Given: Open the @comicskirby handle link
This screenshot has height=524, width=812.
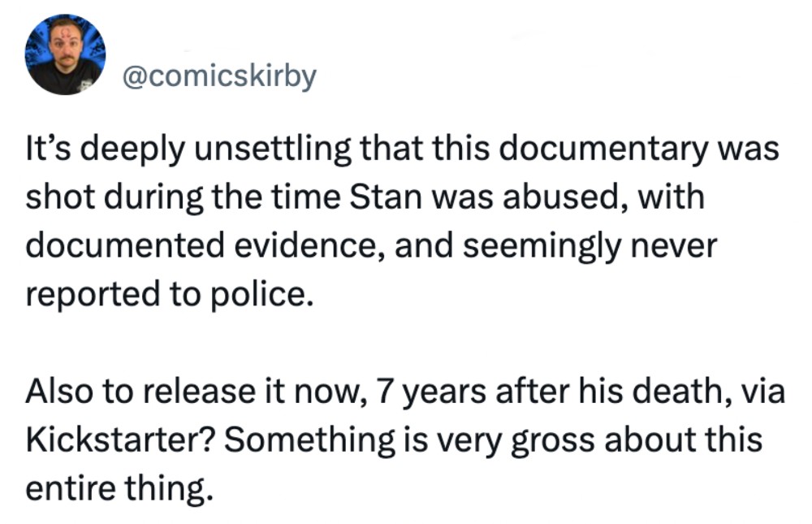Looking at the screenshot, I should [219, 76].
